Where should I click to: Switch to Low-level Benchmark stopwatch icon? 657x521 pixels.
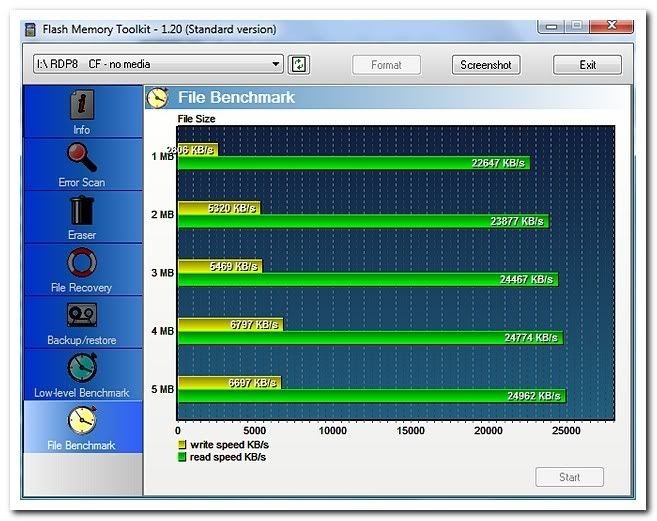(82, 367)
